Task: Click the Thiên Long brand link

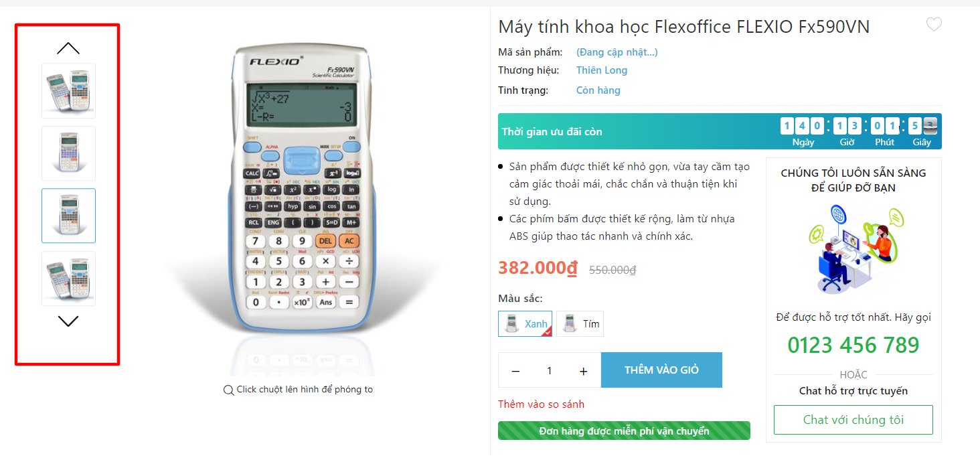Action: click(601, 70)
